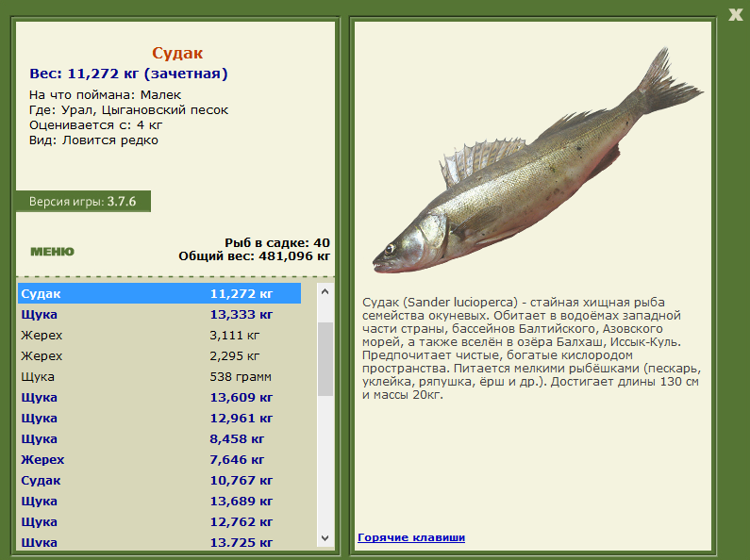Select the Щука 13,689 кг row

pos(159,502)
